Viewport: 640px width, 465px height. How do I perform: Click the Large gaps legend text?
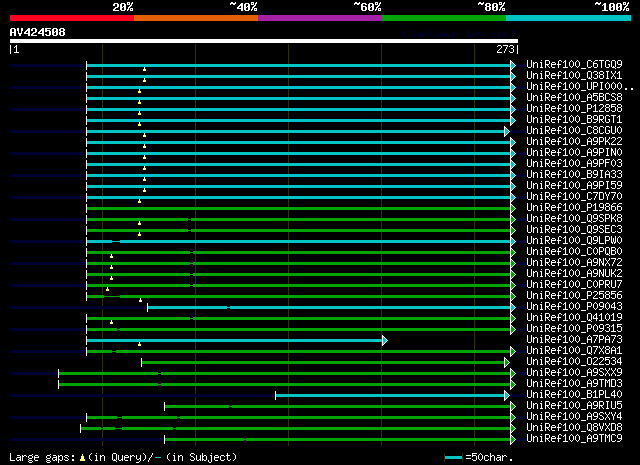(x=42, y=458)
